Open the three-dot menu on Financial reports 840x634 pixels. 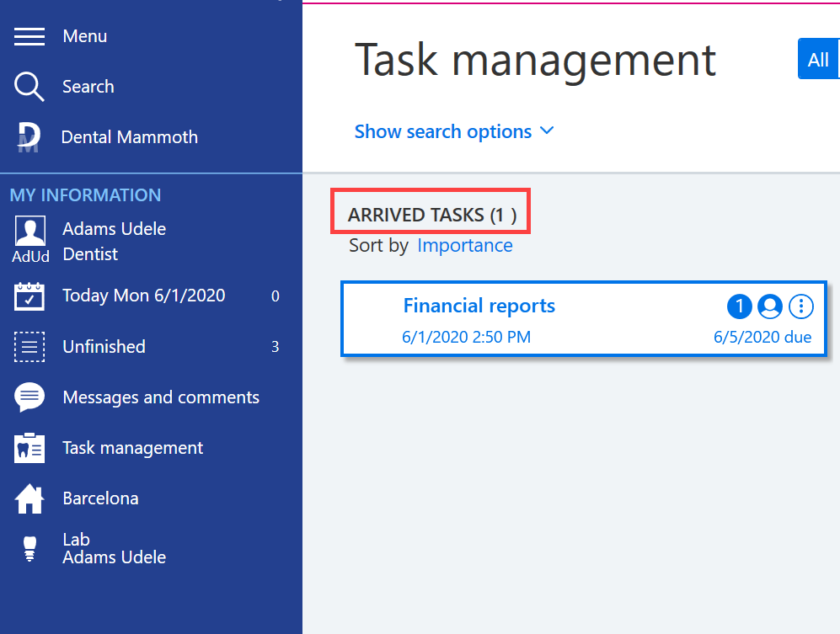tap(801, 306)
